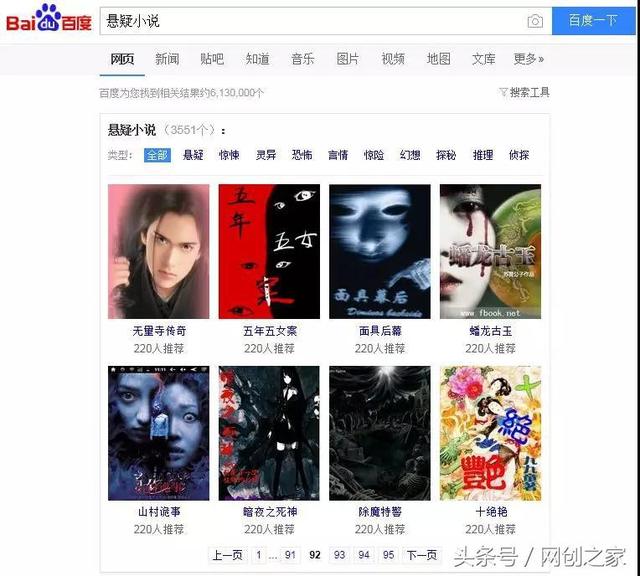Click the Baidu logo
640x576 pixels.
pos(49,19)
